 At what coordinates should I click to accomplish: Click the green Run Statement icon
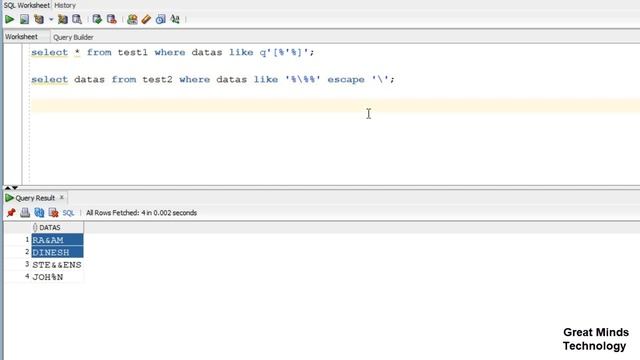coord(9,19)
